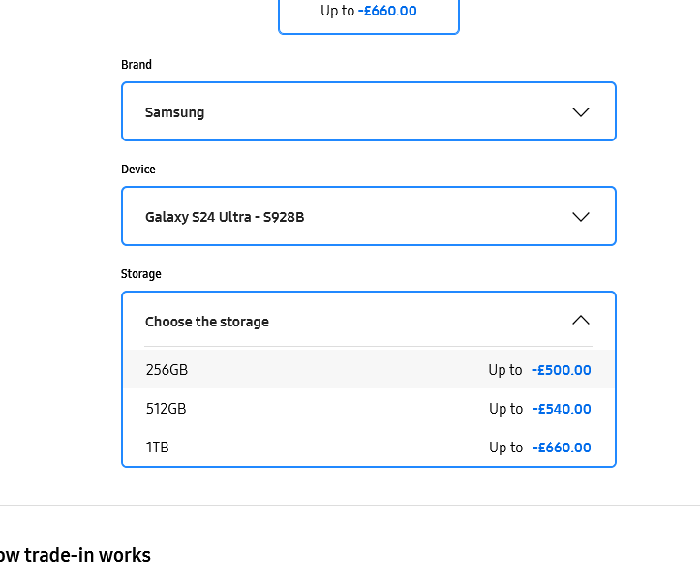Select the 512GB storage option
This screenshot has height=588, width=700.
(x=167, y=409)
